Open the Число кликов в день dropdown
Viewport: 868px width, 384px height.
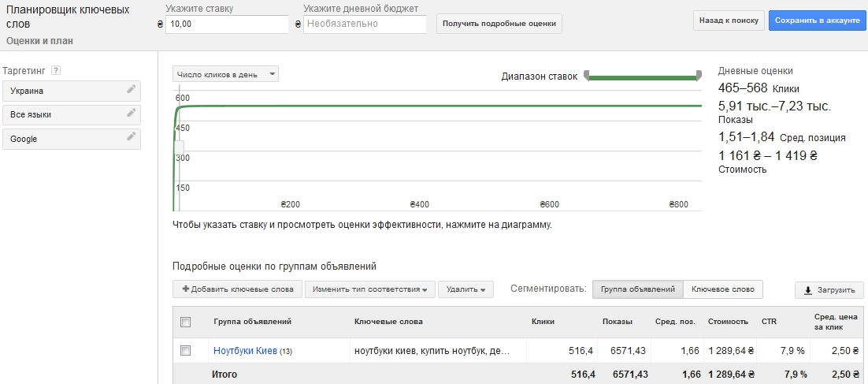coord(225,74)
